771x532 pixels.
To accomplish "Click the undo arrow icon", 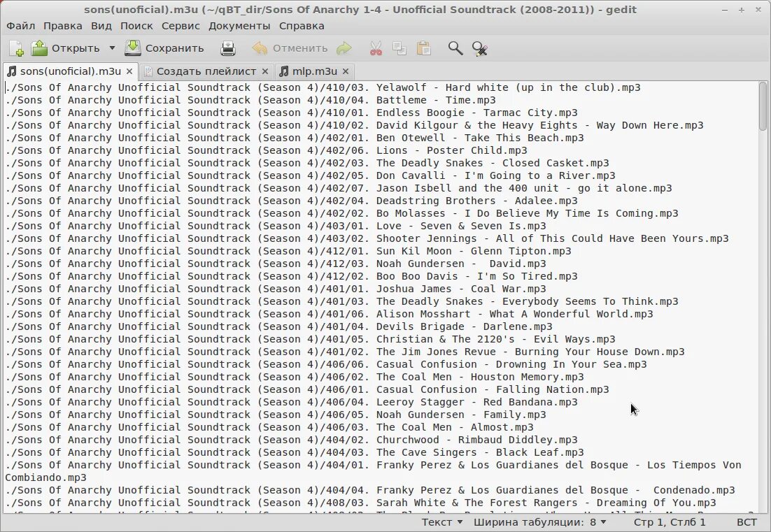I will pos(259,48).
